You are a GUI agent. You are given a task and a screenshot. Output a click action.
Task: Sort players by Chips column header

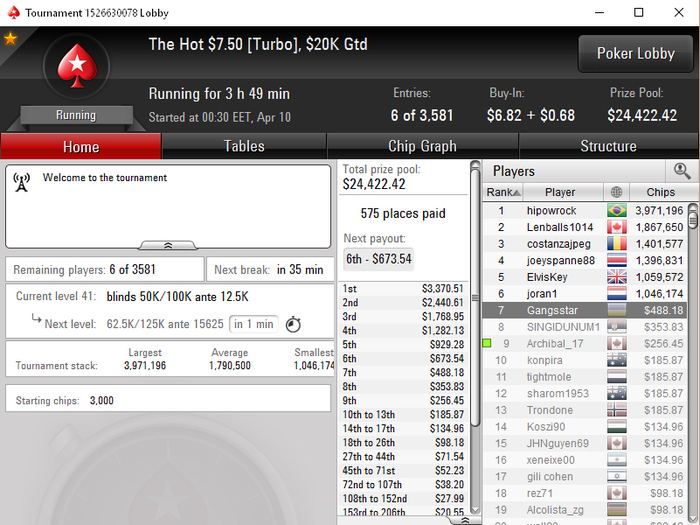pos(660,192)
